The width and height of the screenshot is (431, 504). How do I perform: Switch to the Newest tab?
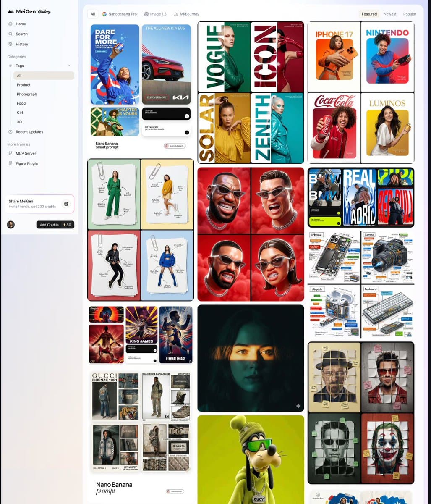click(x=389, y=14)
